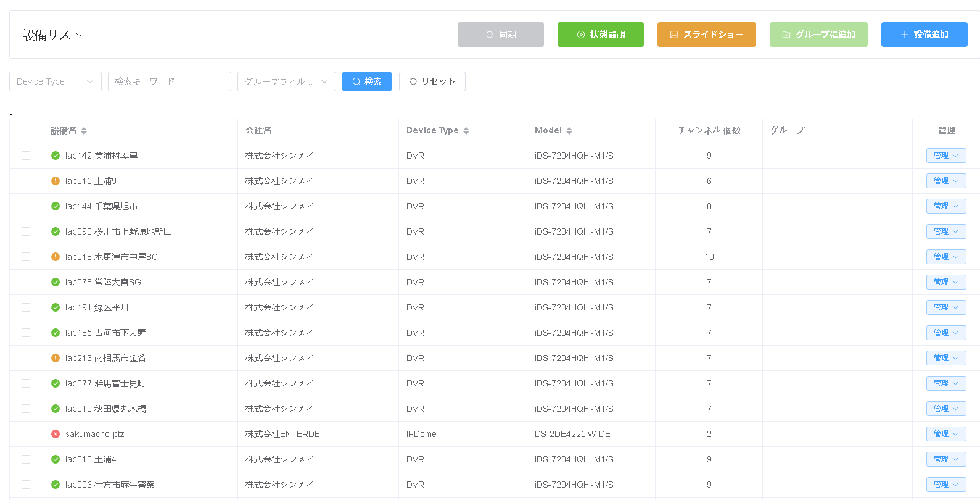Tick the select-all checkbox in table header
This screenshot has height=500, width=980.
(26, 131)
